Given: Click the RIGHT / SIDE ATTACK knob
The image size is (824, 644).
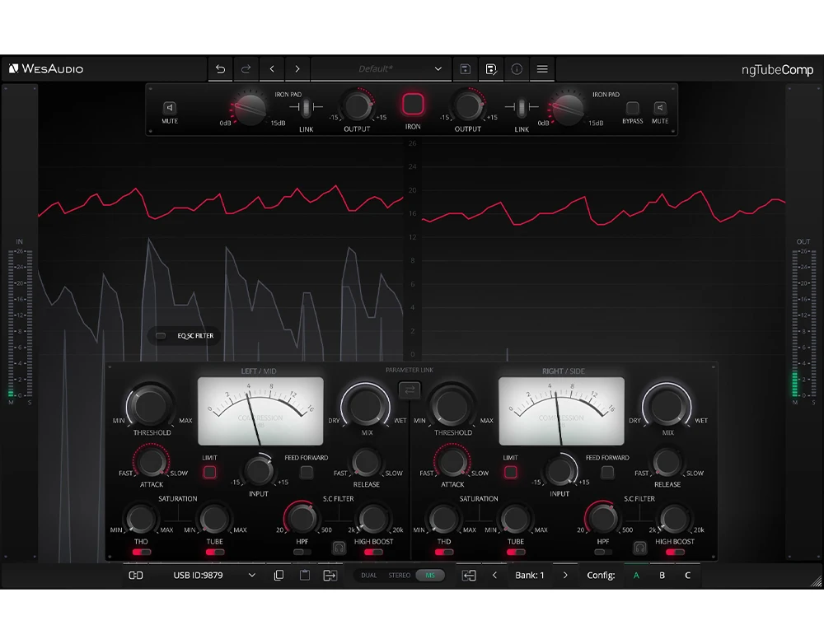Looking at the screenshot, I should 452,462.
